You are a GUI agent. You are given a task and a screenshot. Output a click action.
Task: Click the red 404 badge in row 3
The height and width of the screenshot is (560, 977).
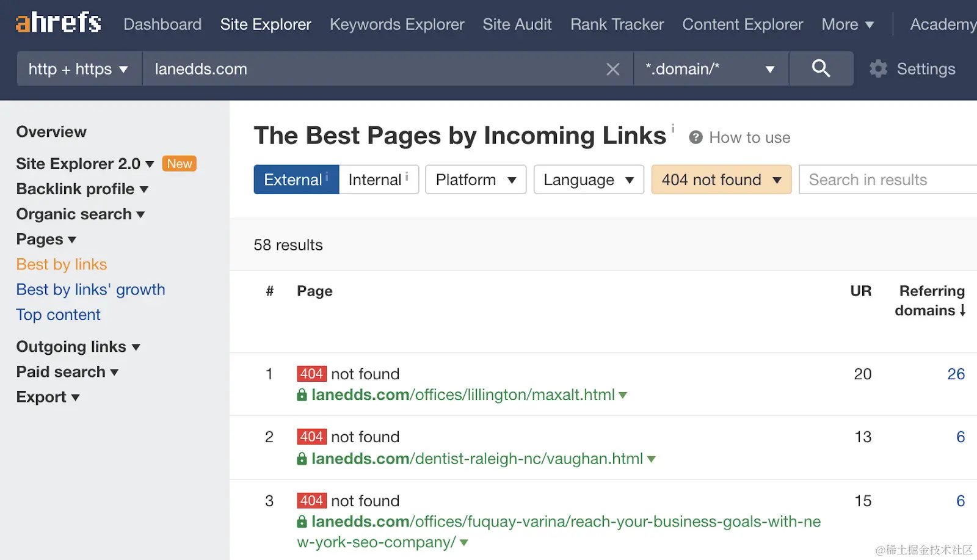coord(311,501)
